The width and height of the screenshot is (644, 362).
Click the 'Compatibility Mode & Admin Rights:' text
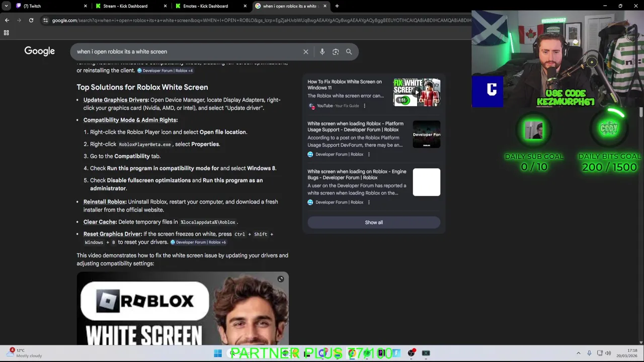130,120
